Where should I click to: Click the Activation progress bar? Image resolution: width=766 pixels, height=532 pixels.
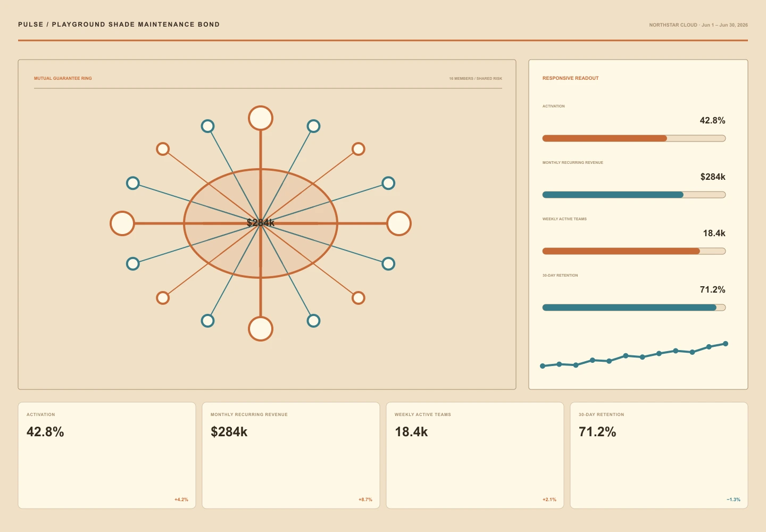coord(634,138)
